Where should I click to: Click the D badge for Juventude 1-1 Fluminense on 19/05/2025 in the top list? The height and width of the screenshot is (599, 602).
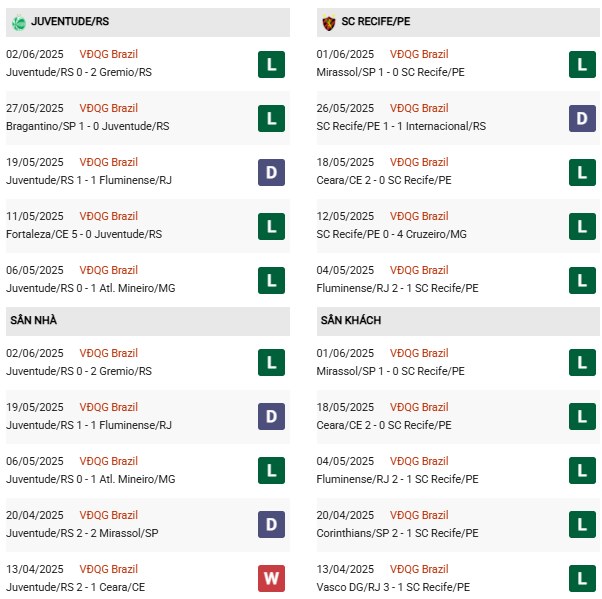[270, 173]
